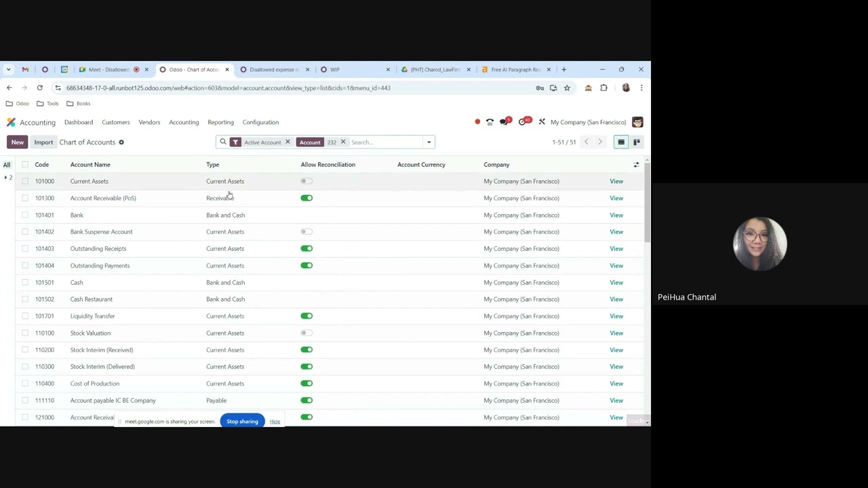Open the Vendors menu

tap(149, 122)
